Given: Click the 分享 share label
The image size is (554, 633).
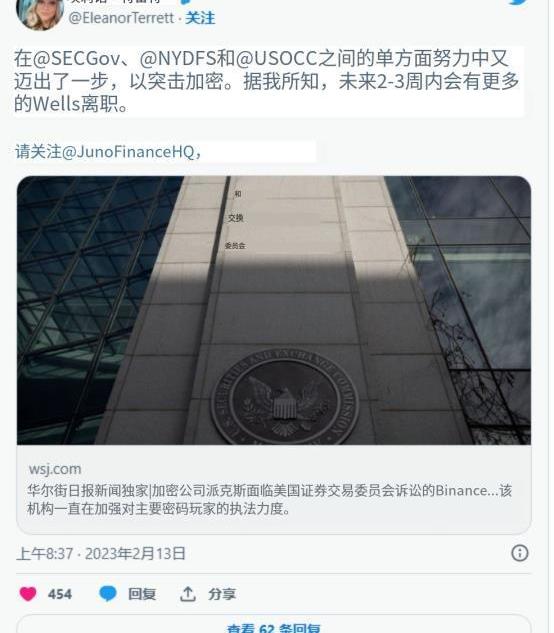Looking at the screenshot, I should 222,594.
